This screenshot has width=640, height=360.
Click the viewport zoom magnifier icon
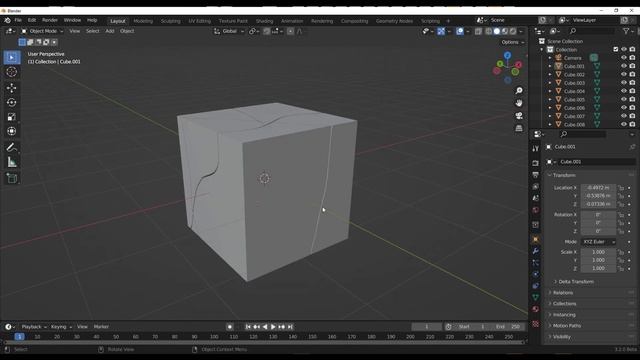[x=519, y=91]
